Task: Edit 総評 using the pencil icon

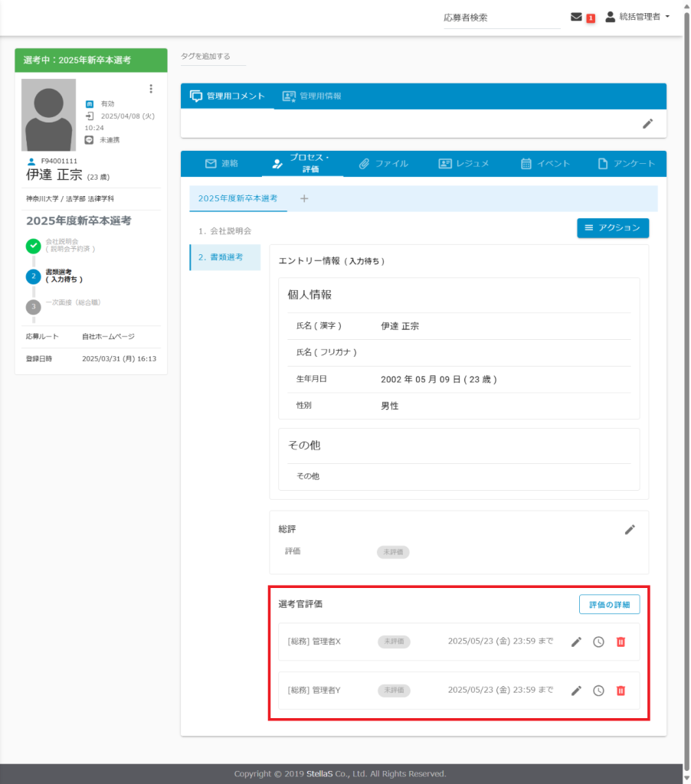Action: (x=630, y=529)
